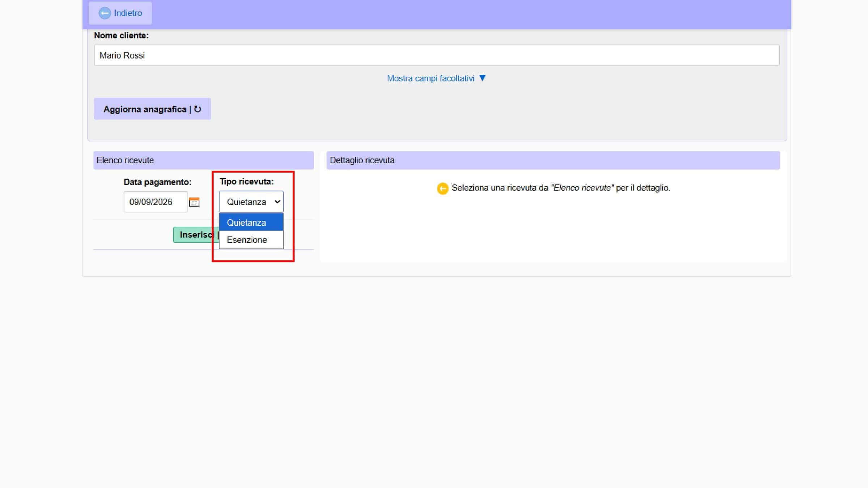Image resolution: width=868 pixels, height=488 pixels.
Task: Click the Indietro back button
Action: (120, 13)
